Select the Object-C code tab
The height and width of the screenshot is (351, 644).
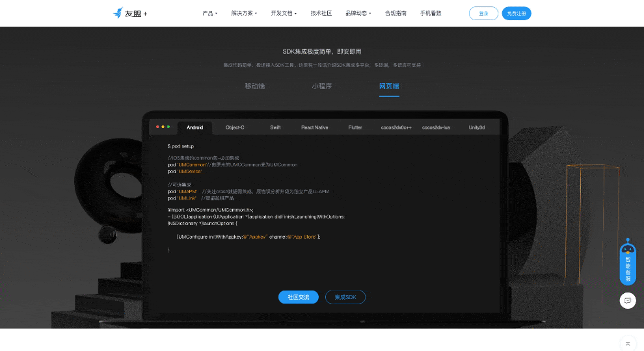tap(235, 127)
